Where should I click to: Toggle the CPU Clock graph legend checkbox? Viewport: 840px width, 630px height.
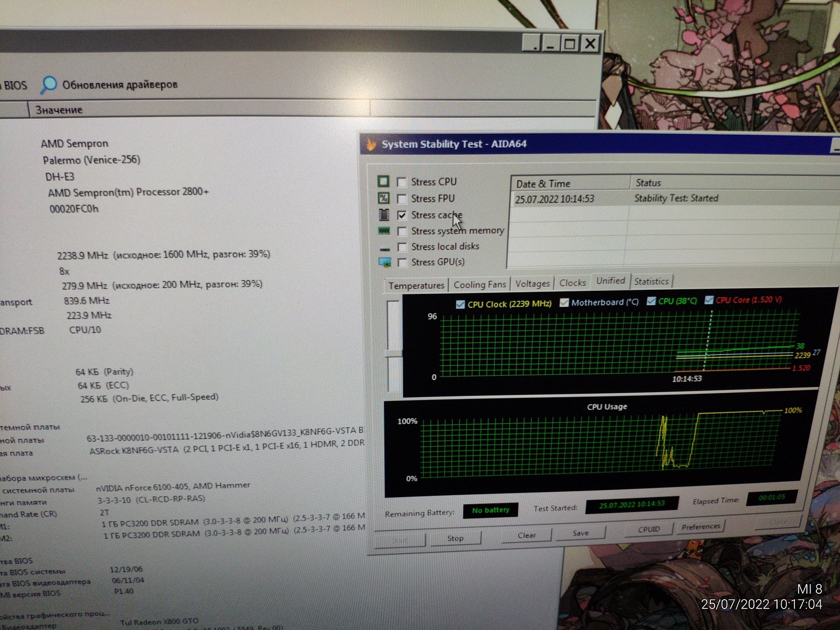460,304
